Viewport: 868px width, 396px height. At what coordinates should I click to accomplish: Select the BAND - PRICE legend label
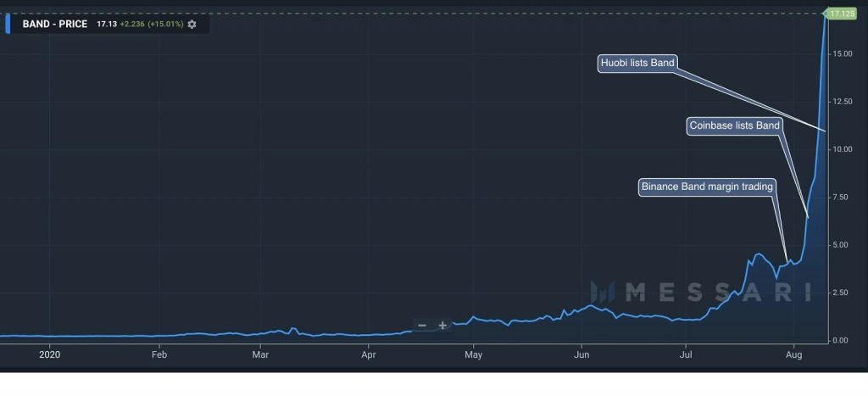pos(55,25)
